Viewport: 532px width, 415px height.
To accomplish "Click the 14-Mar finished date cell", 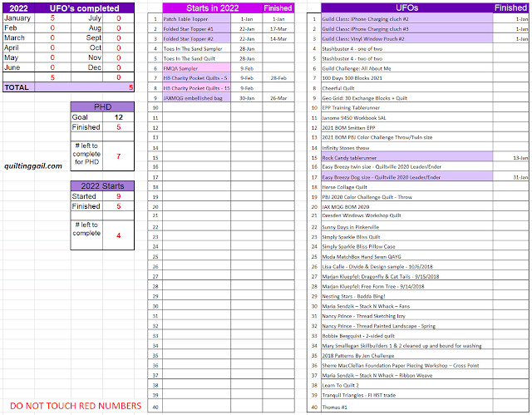I will tap(278, 39).
